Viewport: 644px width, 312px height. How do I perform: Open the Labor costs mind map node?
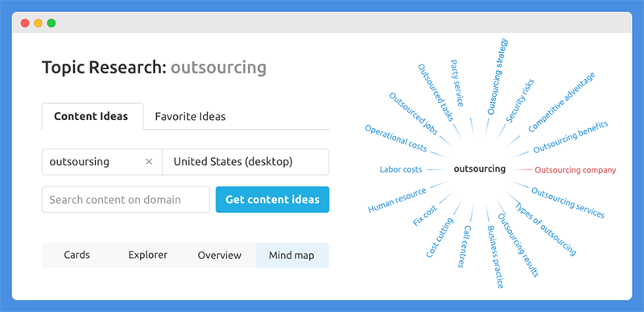[x=401, y=169]
